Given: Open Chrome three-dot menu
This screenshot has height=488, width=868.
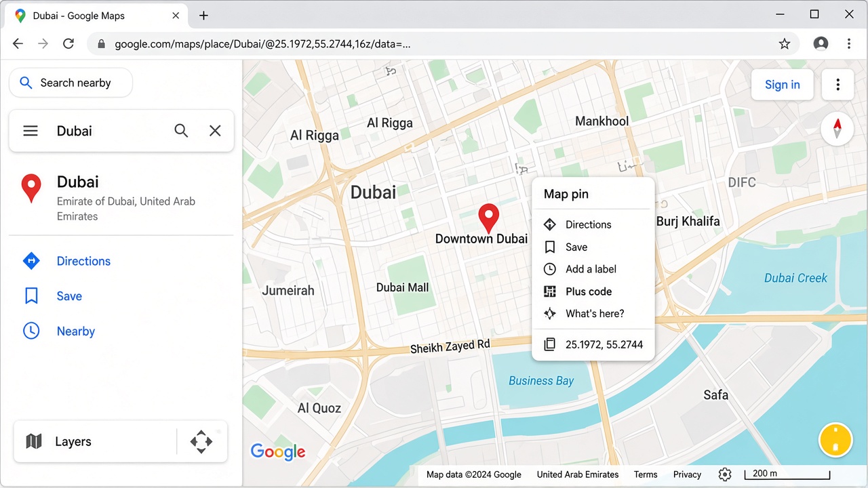Looking at the screenshot, I should 849,44.
